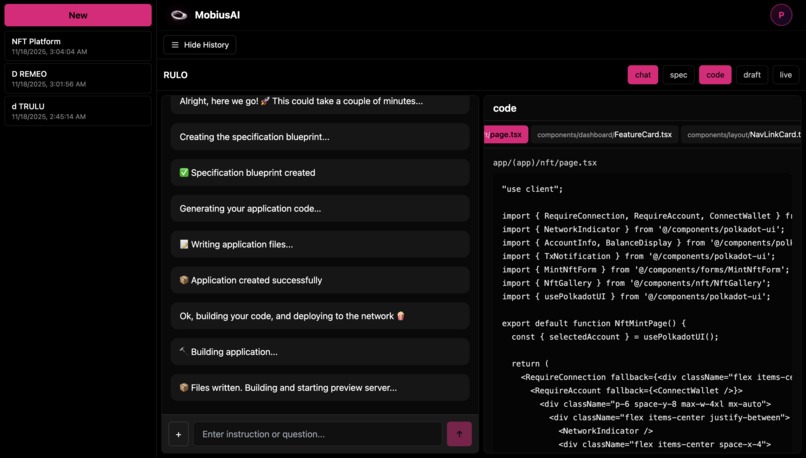Open the user profile avatar P
This screenshot has height=458, width=806.
pyautogui.click(x=781, y=15)
